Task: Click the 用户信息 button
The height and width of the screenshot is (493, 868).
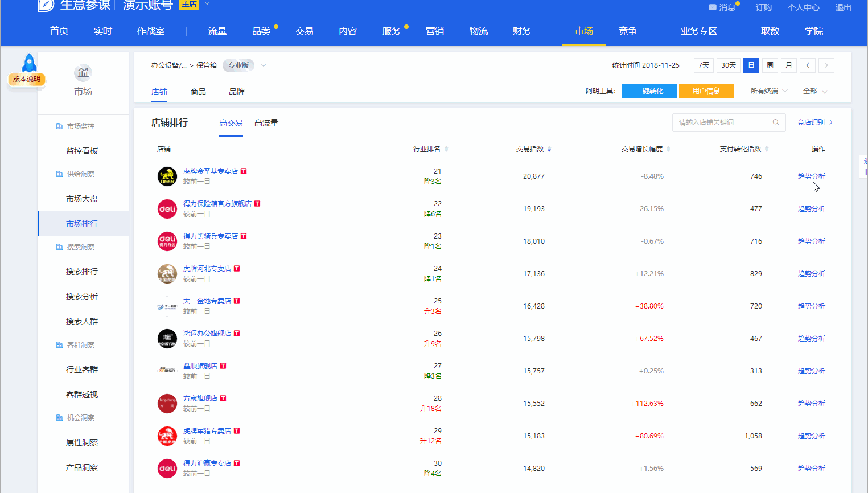Action: pos(706,91)
